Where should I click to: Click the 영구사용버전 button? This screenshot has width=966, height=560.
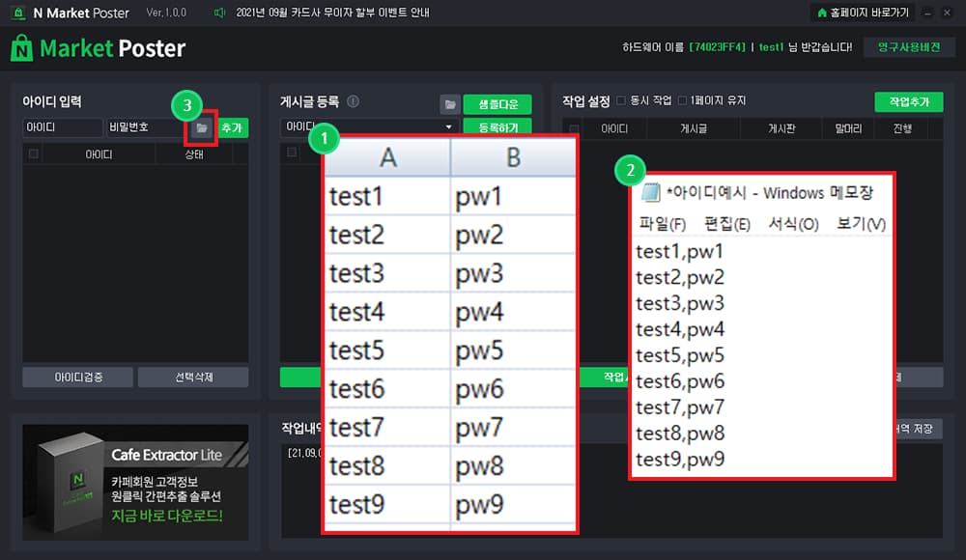click(909, 47)
